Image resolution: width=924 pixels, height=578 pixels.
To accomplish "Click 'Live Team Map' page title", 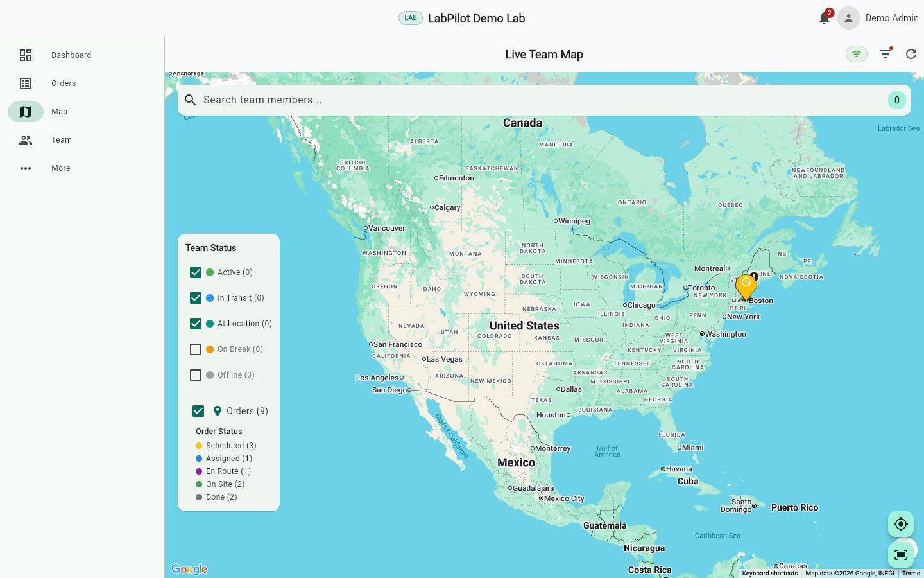I will tap(544, 55).
